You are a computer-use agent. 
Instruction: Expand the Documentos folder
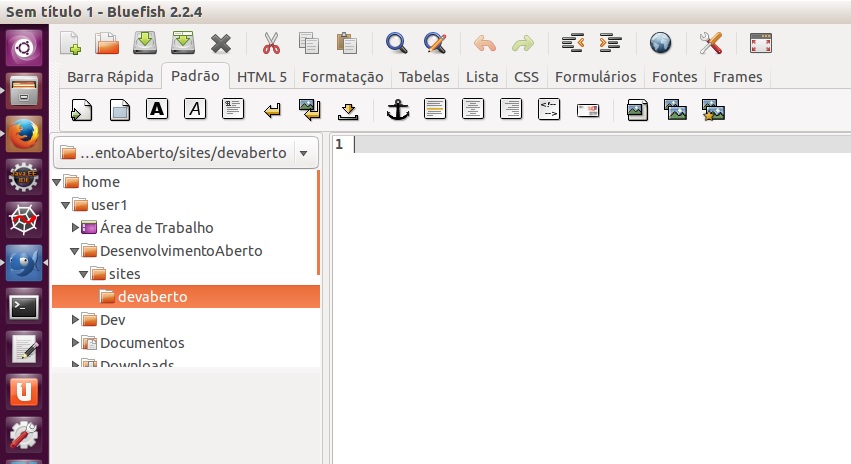(75, 343)
